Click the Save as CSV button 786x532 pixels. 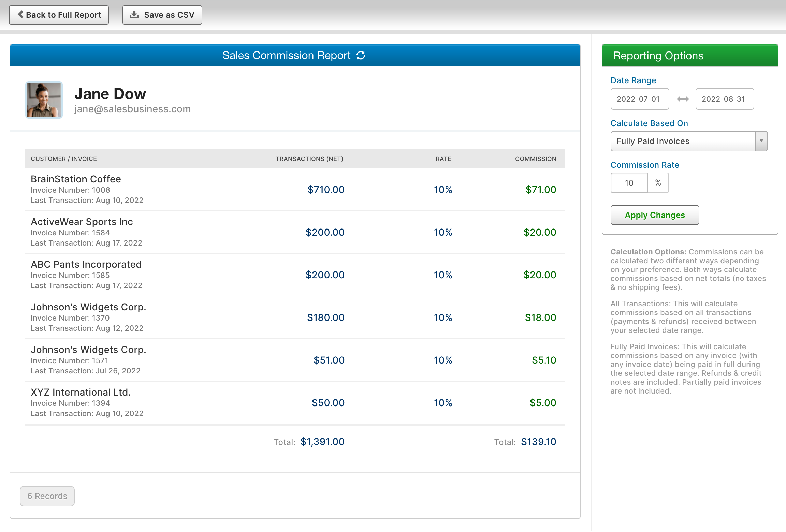tap(162, 15)
